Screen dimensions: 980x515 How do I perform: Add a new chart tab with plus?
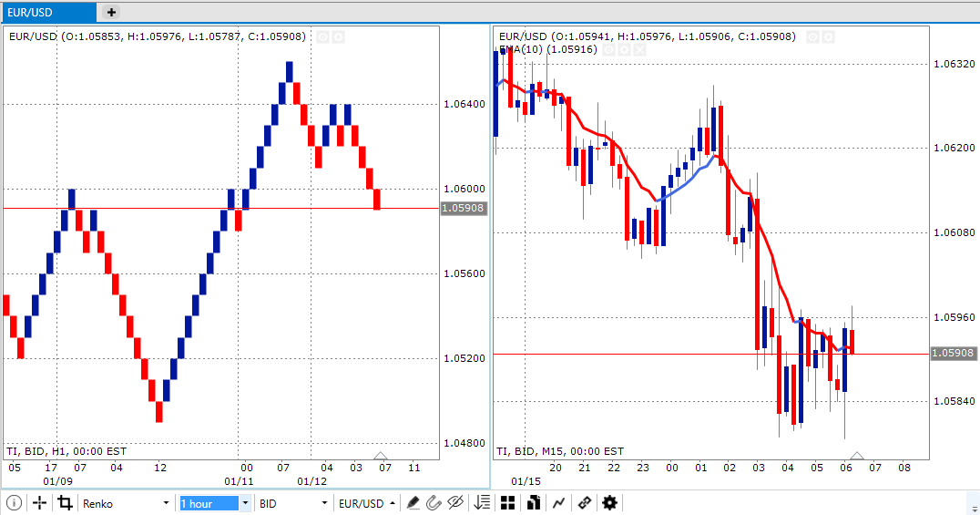(110, 12)
